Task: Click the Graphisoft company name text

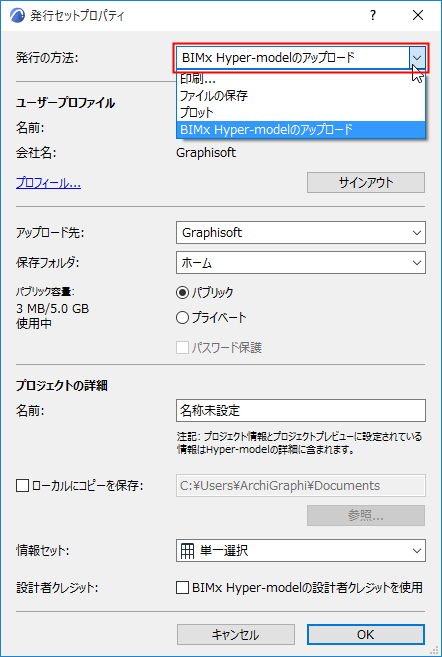Action: pos(206,153)
